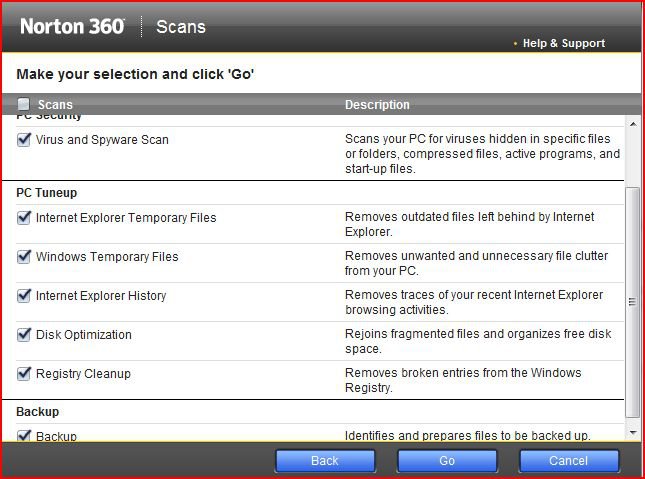
Task: Toggle the select-all Scans header checkbox
Action: pos(23,104)
